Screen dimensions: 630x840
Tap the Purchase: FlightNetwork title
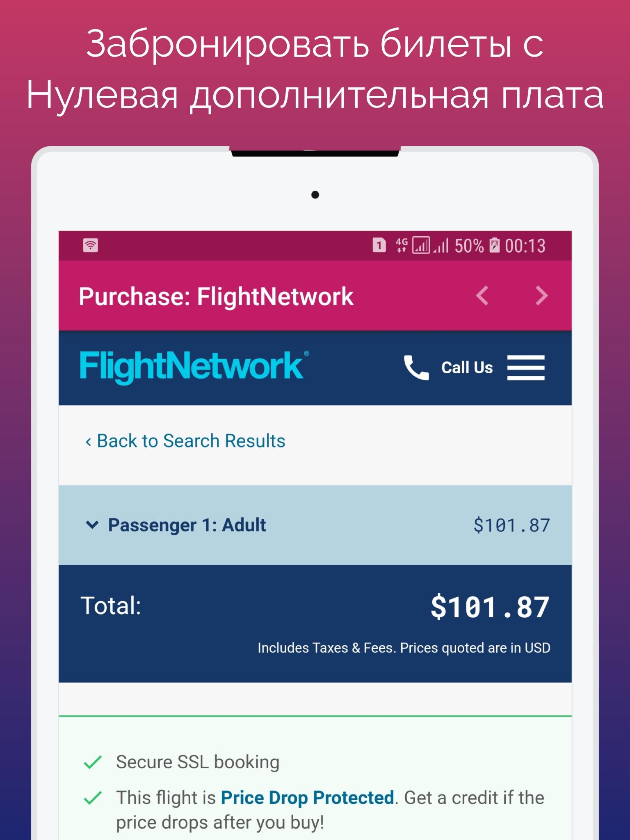pyautogui.click(x=216, y=297)
